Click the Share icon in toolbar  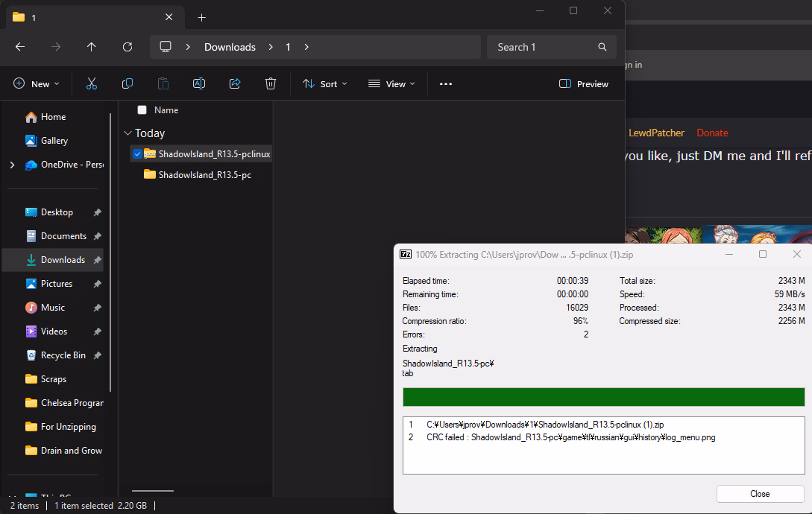pyautogui.click(x=235, y=84)
